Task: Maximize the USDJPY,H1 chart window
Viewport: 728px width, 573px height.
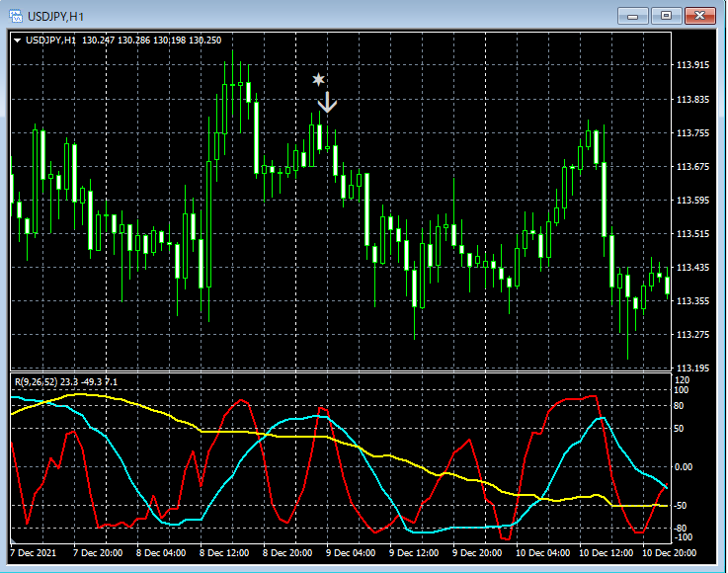Action: point(666,16)
